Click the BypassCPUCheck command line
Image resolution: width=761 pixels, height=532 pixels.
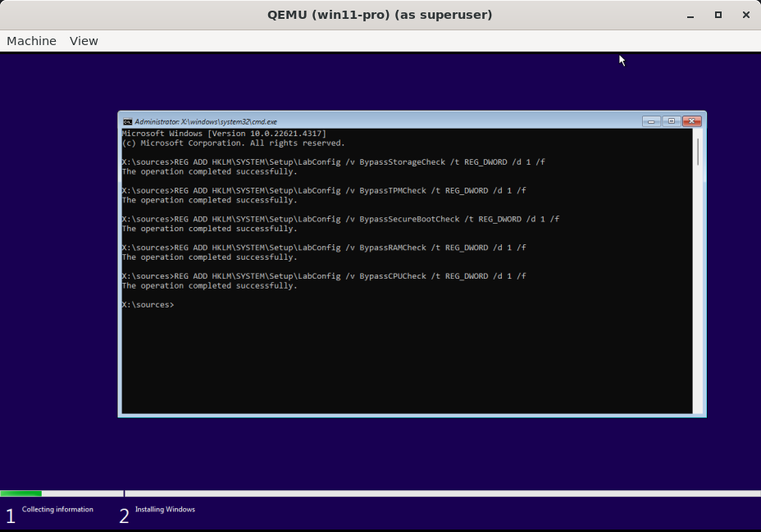pos(324,276)
